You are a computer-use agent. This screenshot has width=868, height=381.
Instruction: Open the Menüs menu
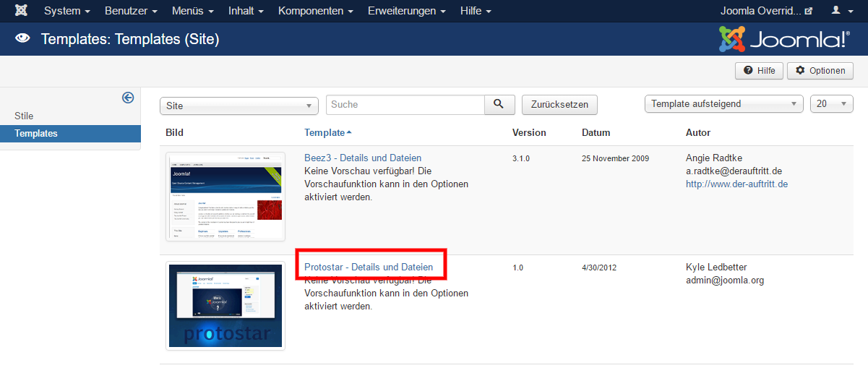[192, 11]
